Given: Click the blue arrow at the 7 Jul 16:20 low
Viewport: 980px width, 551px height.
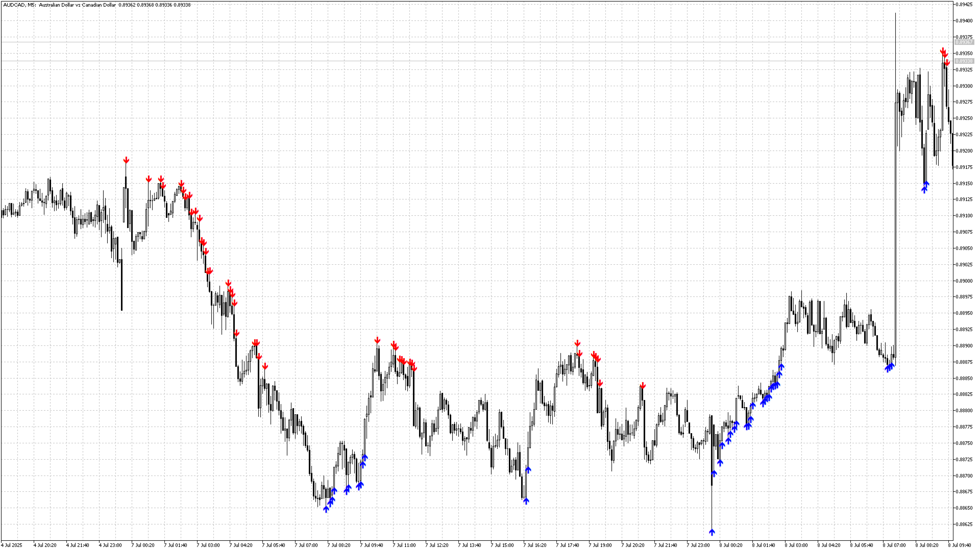Looking at the screenshot, I should click(526, 501).
